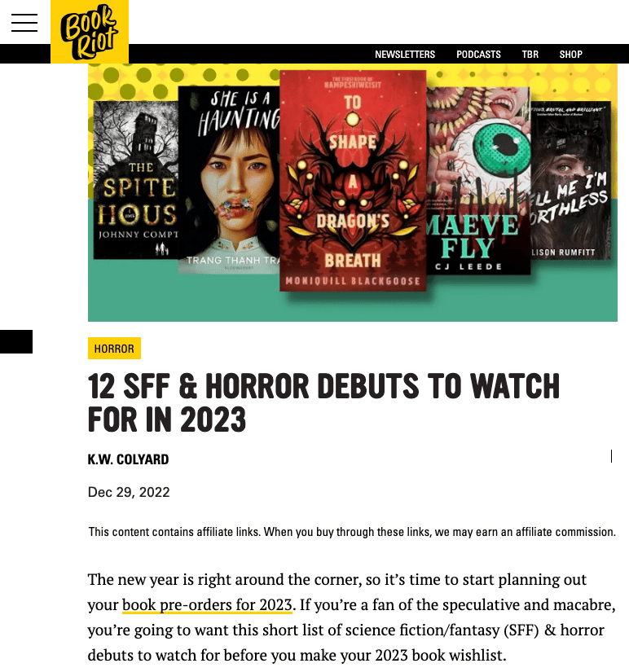Click Tell Me I'm Worthless cover
This screenshot has height=672, width=629.
click(x=570, y=181)
